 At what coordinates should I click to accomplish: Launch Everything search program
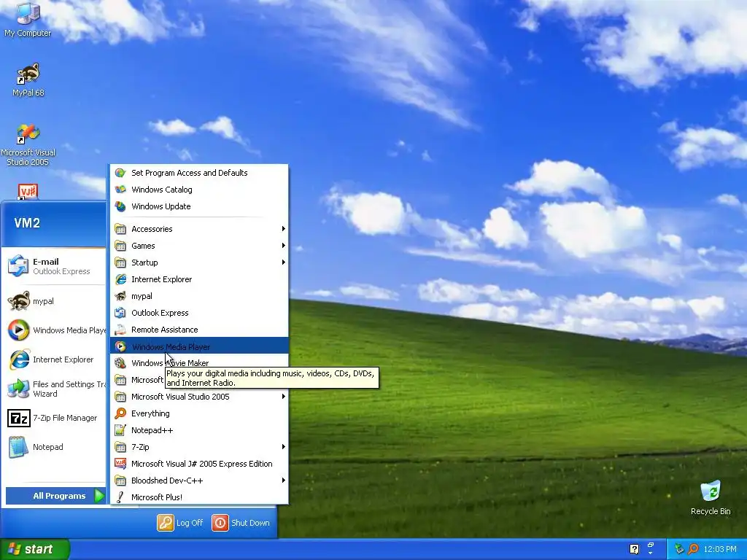(199, 413)
